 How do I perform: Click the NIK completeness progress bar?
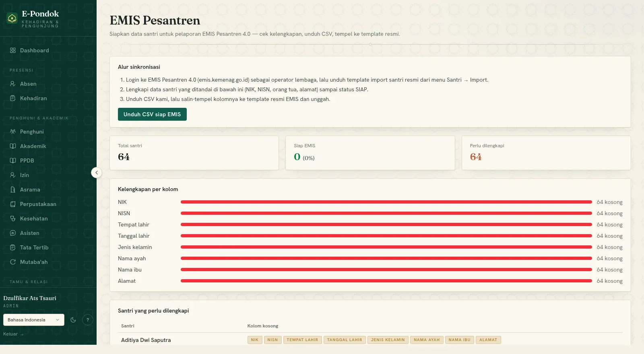coord(386,202)
